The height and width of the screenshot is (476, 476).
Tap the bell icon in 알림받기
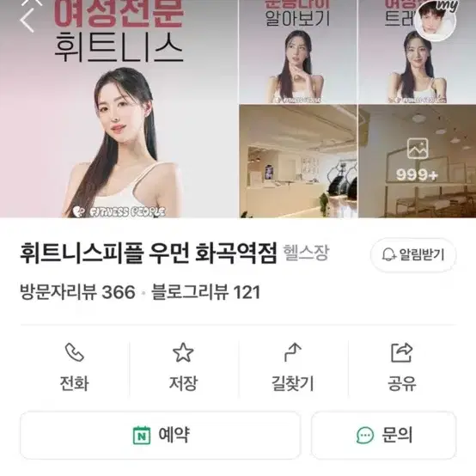tap(388, 254)
